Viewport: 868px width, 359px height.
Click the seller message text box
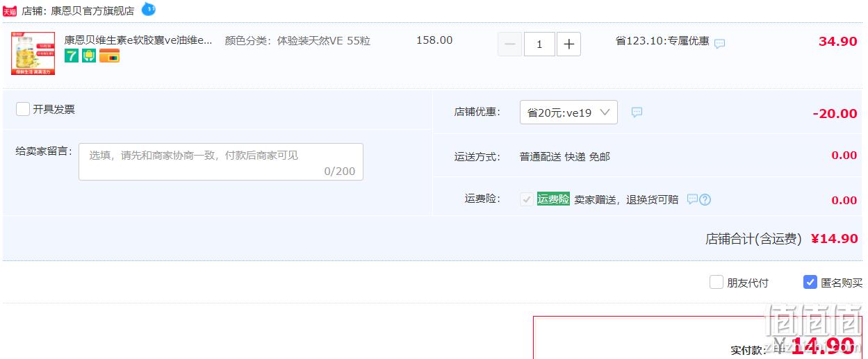[221, 162]
